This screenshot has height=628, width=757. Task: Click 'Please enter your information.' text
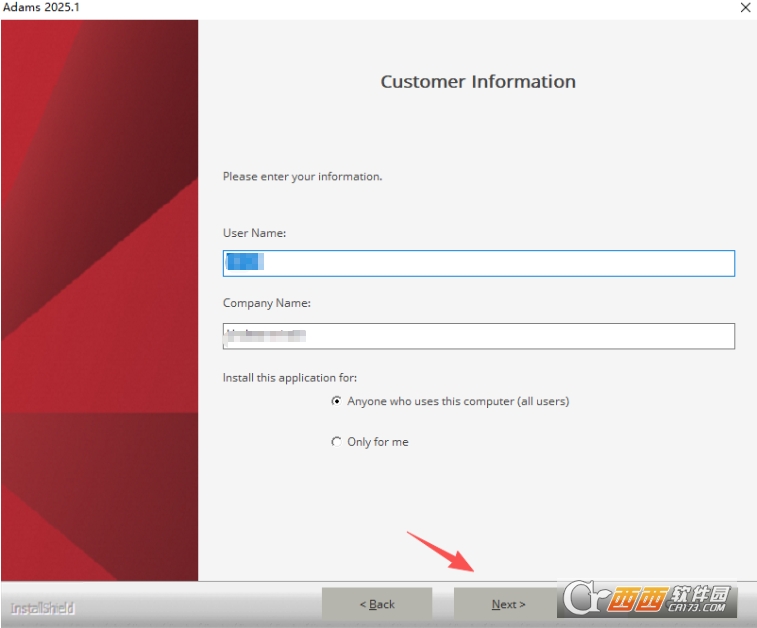302,177
